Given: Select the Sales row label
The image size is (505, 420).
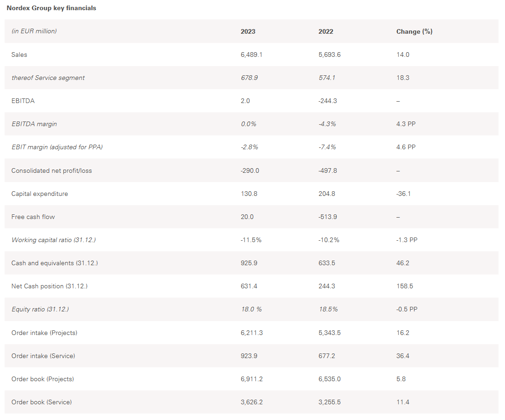Looking at the screenshot, I should [x=19, y=55].
